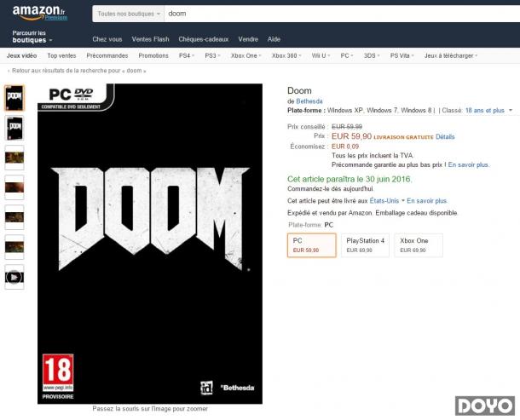This screenshot has height=420, width=520.
Task: Expand the États-Unis delivery country dropdown
Action: click(387, 201)
